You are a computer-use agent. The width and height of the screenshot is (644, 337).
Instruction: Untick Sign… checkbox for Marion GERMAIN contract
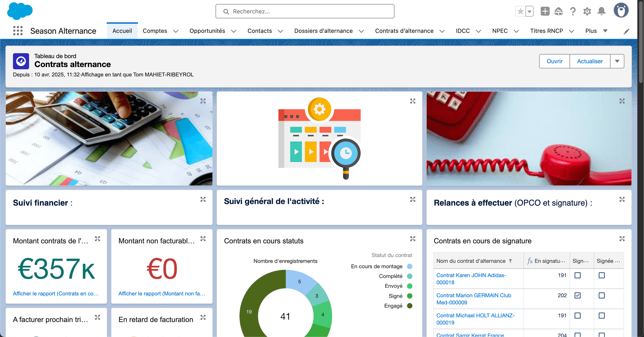point(578,295)
